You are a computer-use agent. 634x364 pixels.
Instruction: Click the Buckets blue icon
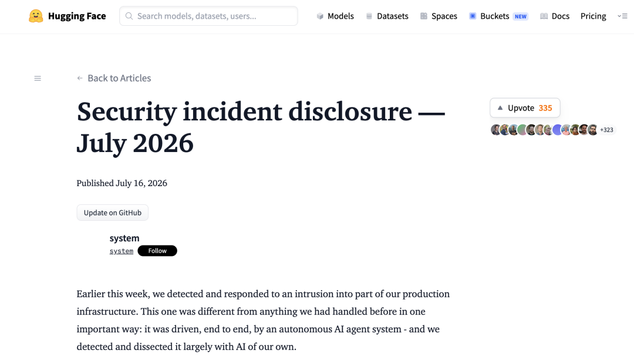(472, 16)
